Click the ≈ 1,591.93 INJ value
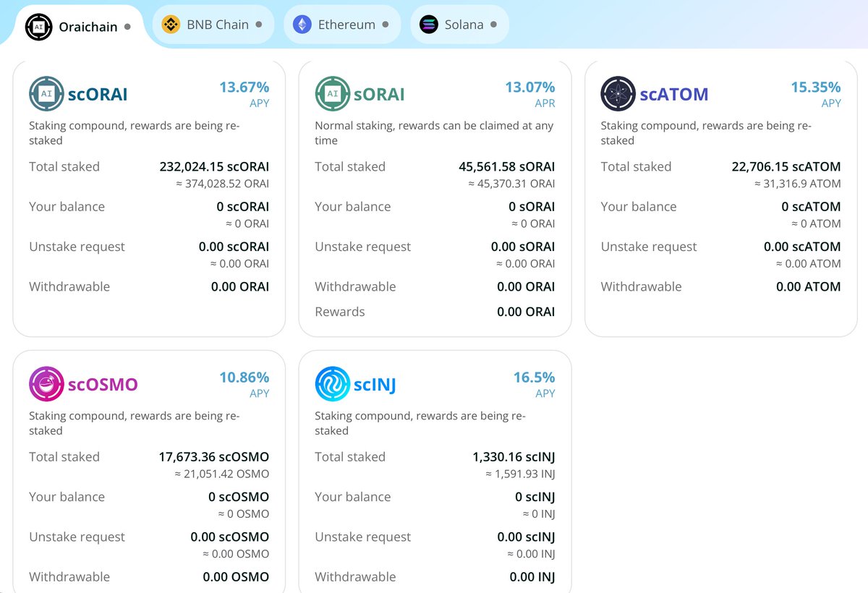Viewport: 868px width, 593px height. (x=520, y=474)
